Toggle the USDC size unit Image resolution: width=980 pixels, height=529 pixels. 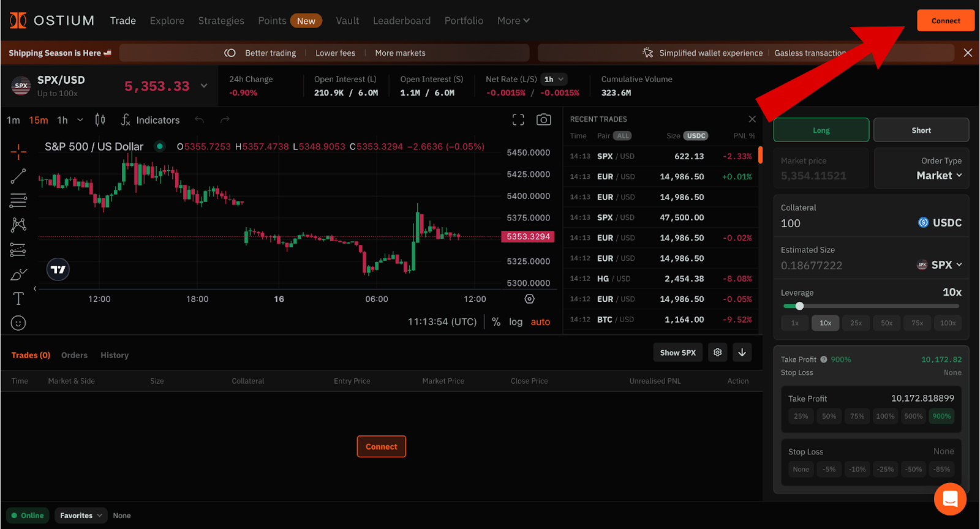(696, 136)
